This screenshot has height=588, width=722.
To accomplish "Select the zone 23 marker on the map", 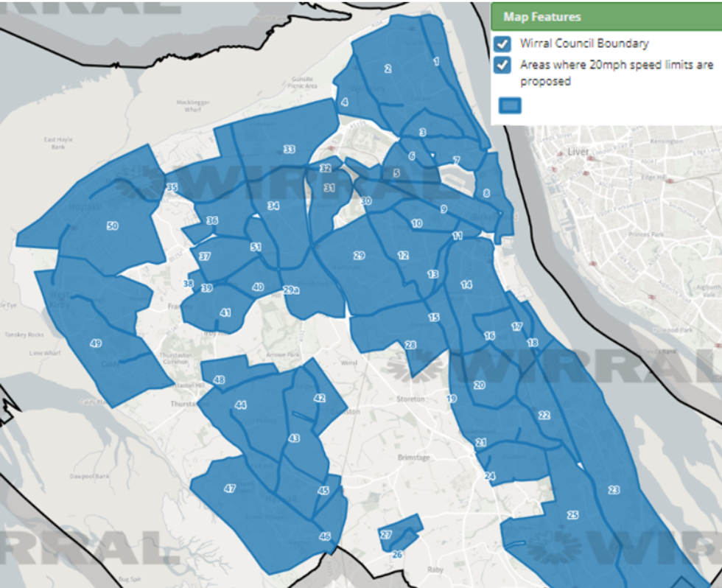I will (614, 488).
